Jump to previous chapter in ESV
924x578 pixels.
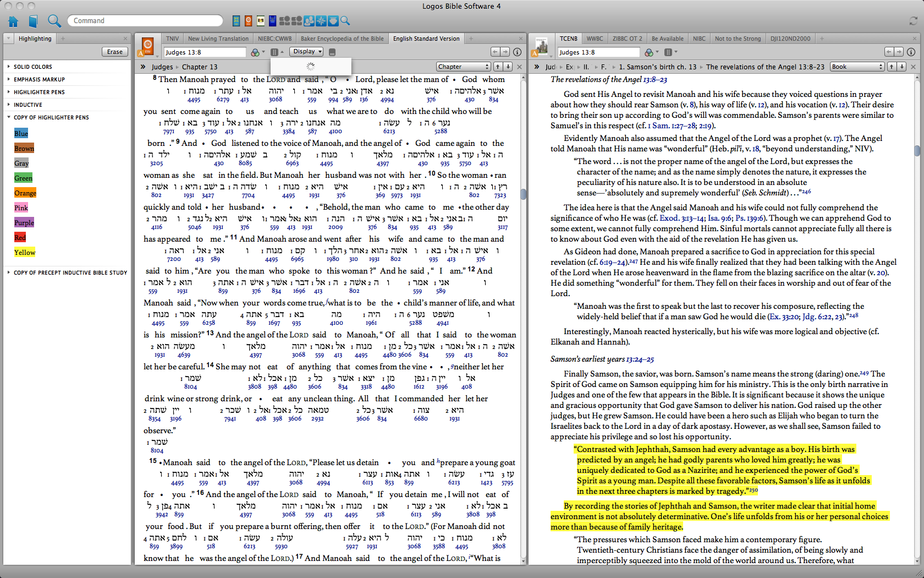point(498,67)
